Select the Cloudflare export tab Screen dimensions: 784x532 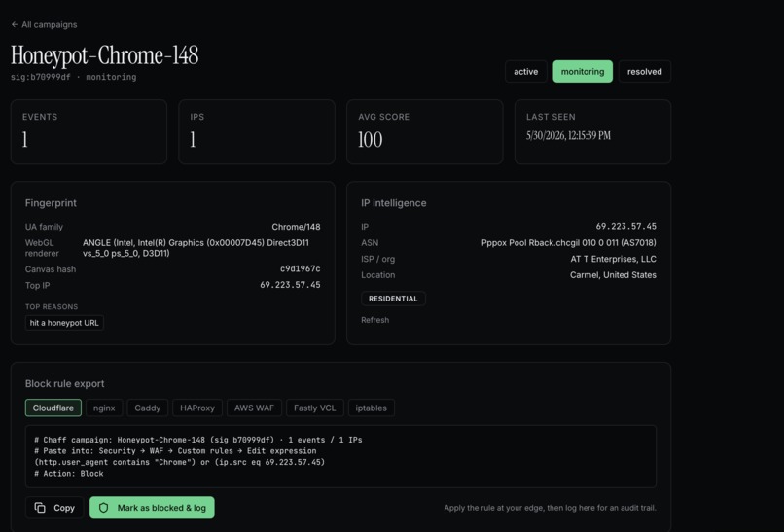(53, 408)
